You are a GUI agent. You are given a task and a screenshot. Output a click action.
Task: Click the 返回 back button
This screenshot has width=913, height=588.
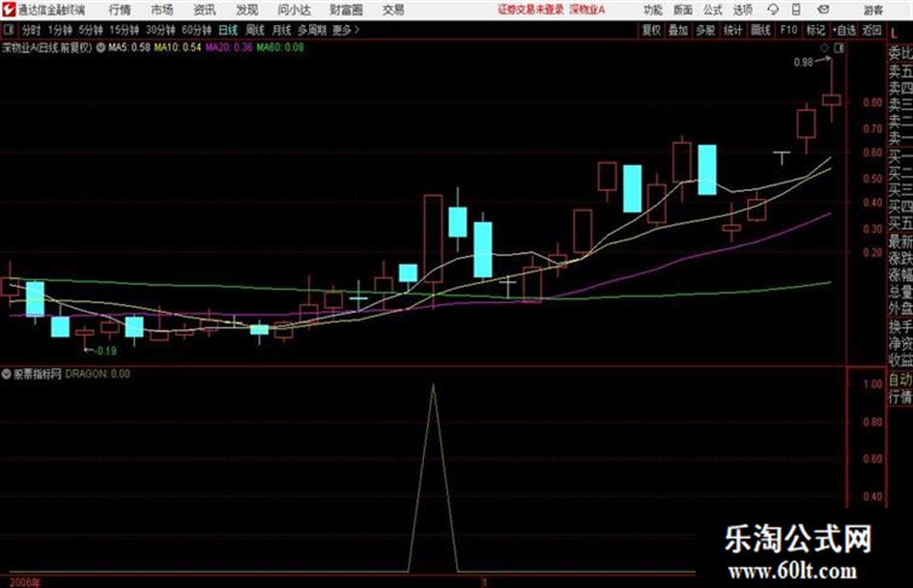871,30
